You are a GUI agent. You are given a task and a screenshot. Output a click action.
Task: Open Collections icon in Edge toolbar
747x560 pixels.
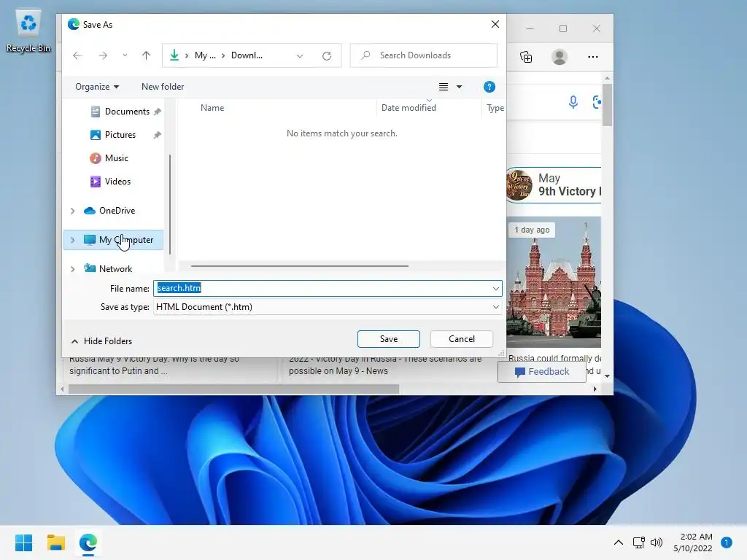[x=526, y=57]
